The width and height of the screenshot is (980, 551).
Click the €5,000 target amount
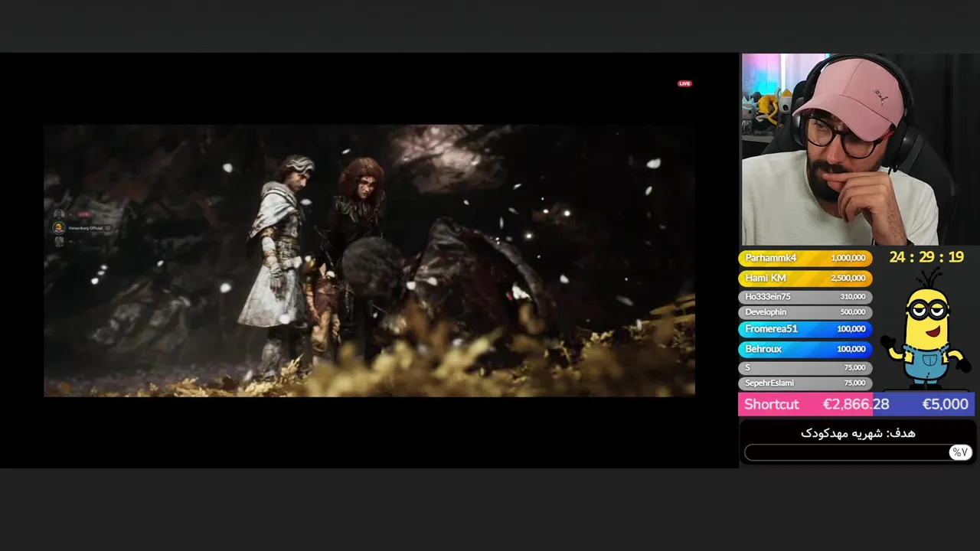coord(945,404)
